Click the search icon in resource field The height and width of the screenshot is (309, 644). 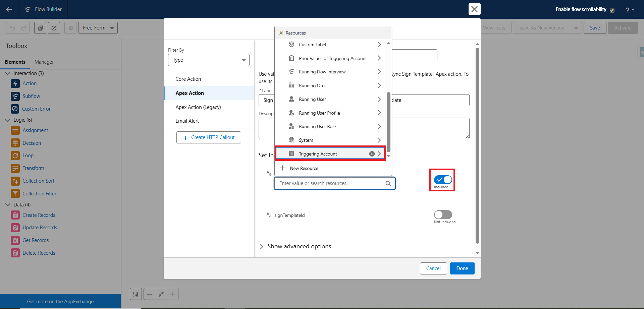pyautogui.click(x=388, y=184)
